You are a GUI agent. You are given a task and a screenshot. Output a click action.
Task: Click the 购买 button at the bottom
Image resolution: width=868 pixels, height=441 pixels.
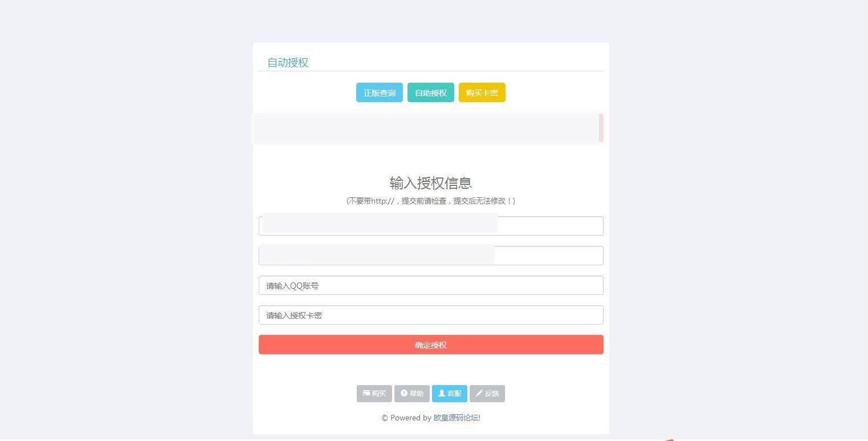(x=374, y=393)
